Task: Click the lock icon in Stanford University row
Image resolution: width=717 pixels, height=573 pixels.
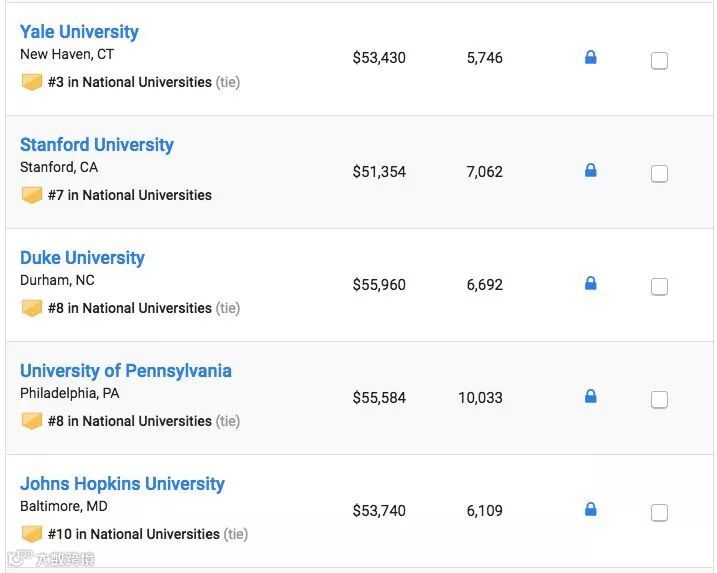Action: coord(590,170)
